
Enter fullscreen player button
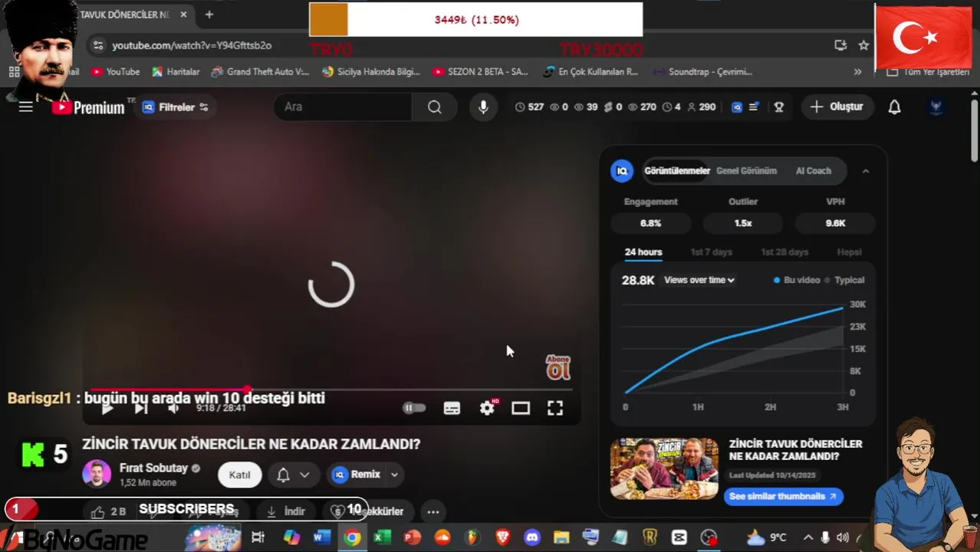(555, 408)
